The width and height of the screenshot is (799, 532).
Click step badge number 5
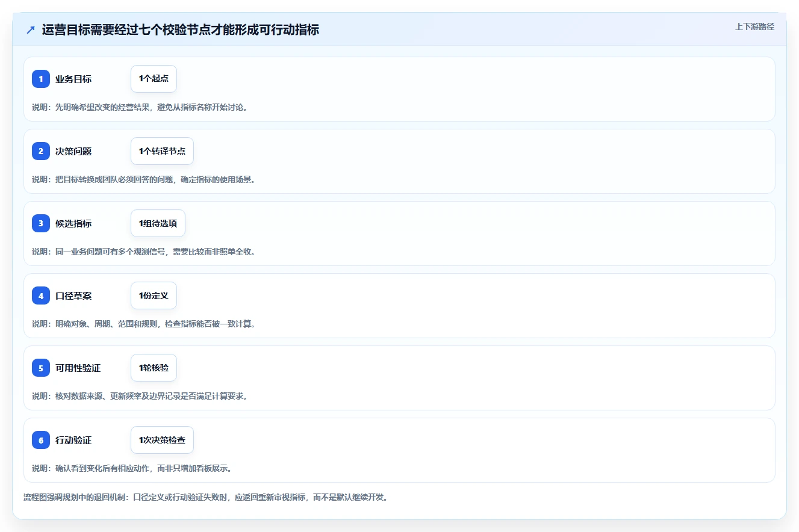click(x=41, y=368)
